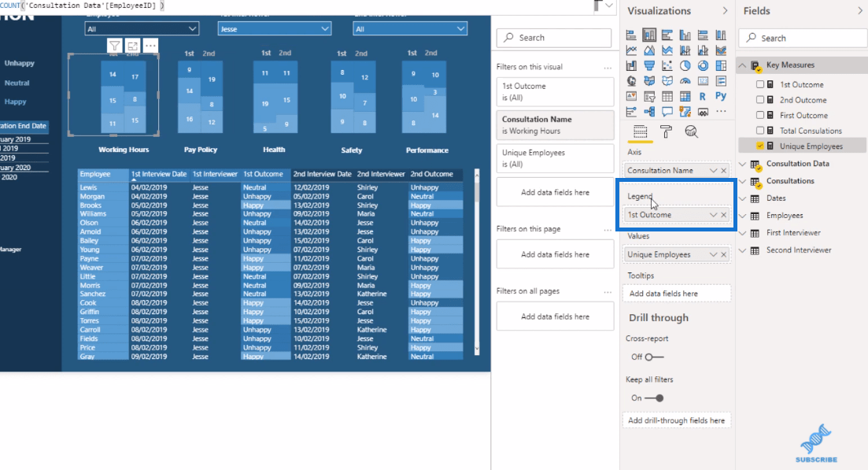Choose the Clustered column chart visual
Screen dimensions: 868x470
685,35
